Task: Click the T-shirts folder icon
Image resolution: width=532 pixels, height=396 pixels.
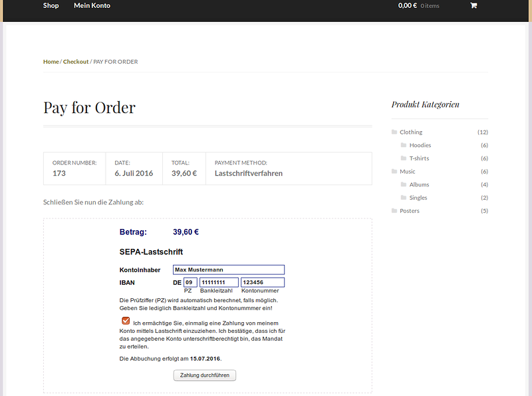Action: [x=404, y=158]
